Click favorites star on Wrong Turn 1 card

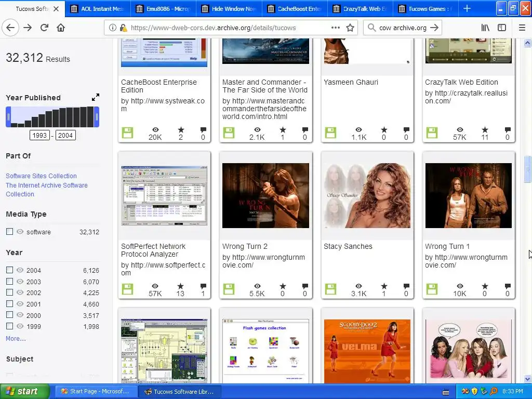485,286
